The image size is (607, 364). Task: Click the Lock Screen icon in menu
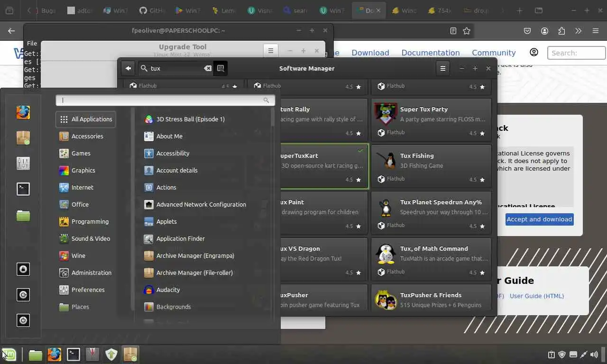pos(23,269)
